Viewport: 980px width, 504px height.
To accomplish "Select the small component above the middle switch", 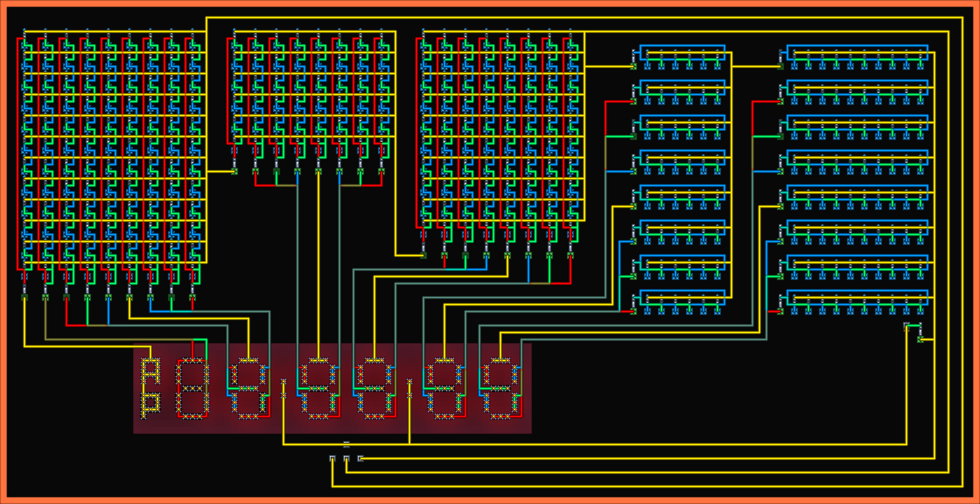I will coord(346,445).
